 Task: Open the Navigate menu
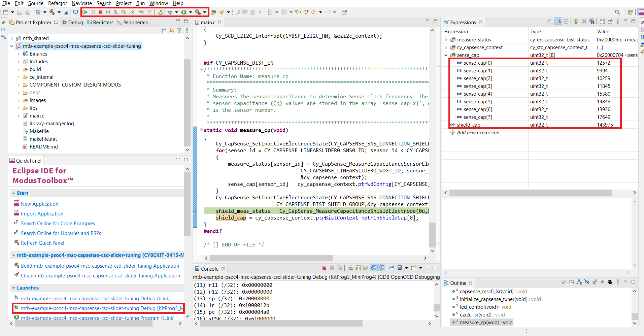click(81, 3)
